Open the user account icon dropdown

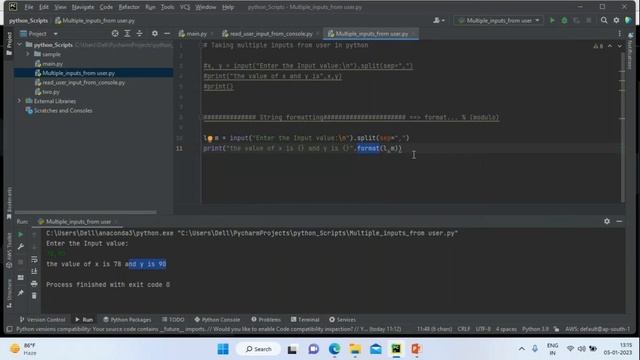tap(439, 20)
